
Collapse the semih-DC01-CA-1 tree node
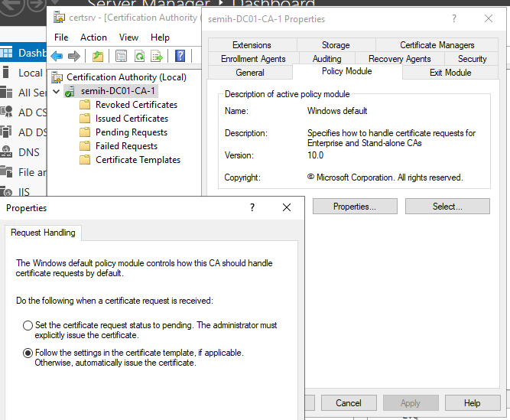55,91
